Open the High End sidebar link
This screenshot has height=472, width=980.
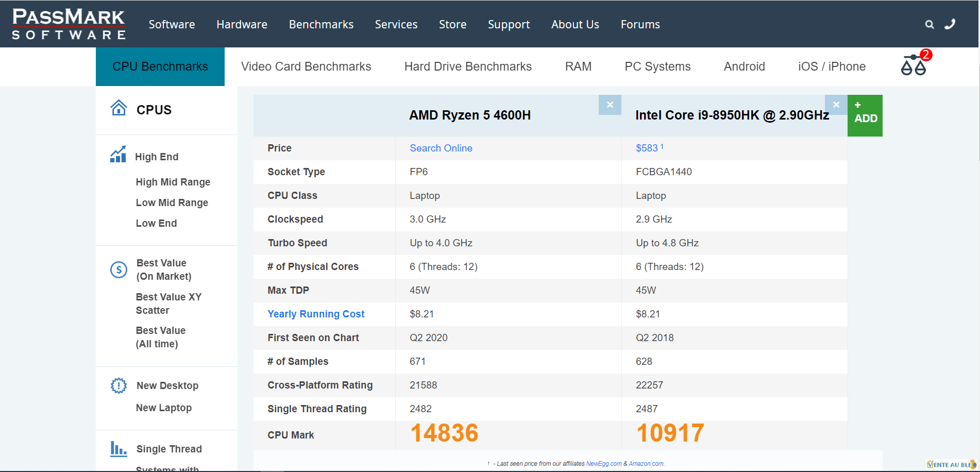click(157, 157)
